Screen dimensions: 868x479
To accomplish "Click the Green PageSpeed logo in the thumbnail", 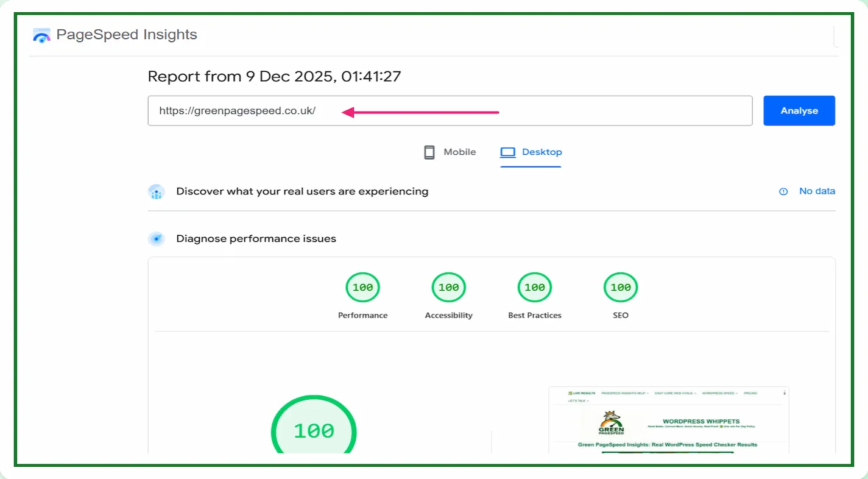I will point(612,423).
